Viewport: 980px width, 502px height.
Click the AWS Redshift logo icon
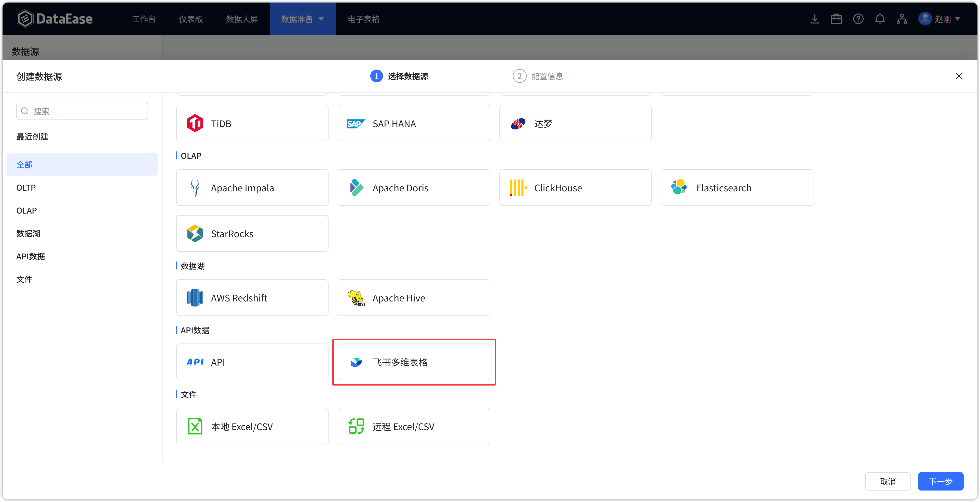click(195, 298)
